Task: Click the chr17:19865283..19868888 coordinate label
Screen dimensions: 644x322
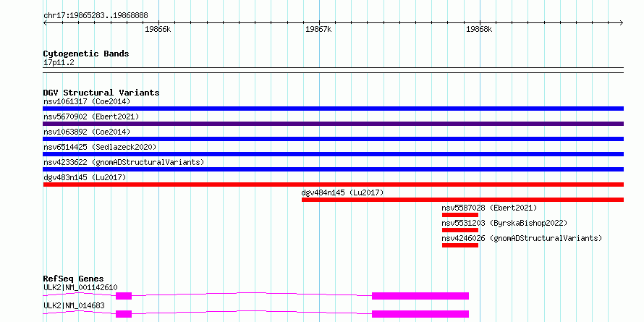Action: click(x=96, y=16)
